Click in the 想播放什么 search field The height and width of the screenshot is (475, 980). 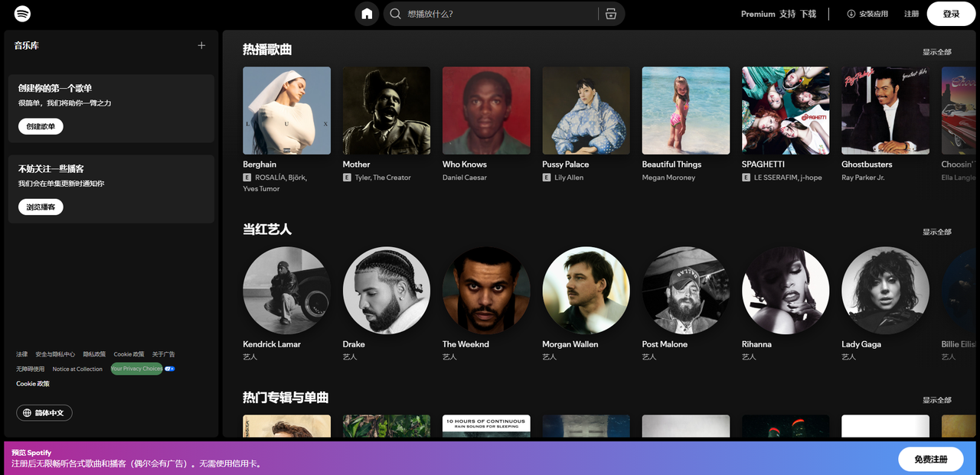click(501, 14)
